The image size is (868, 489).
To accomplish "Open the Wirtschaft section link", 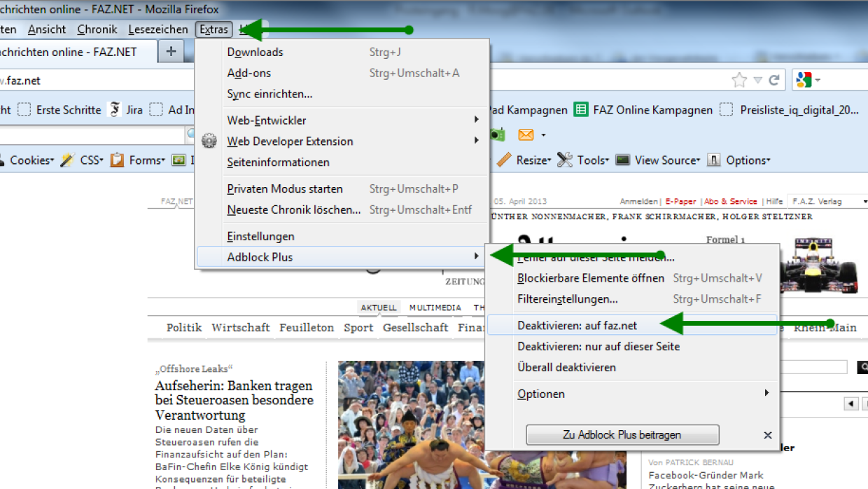I will [x=241, y=327].
